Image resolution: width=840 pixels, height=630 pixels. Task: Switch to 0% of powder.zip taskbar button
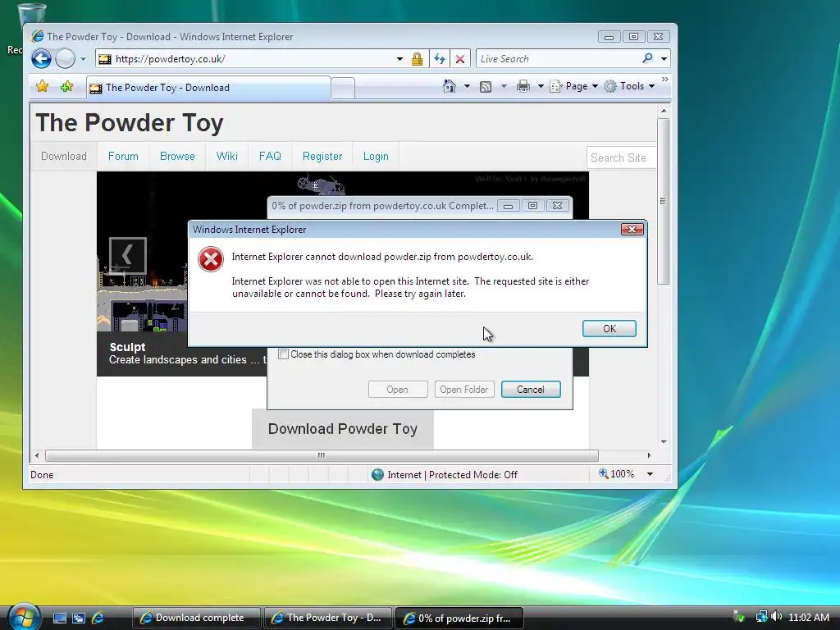[459, 618]
